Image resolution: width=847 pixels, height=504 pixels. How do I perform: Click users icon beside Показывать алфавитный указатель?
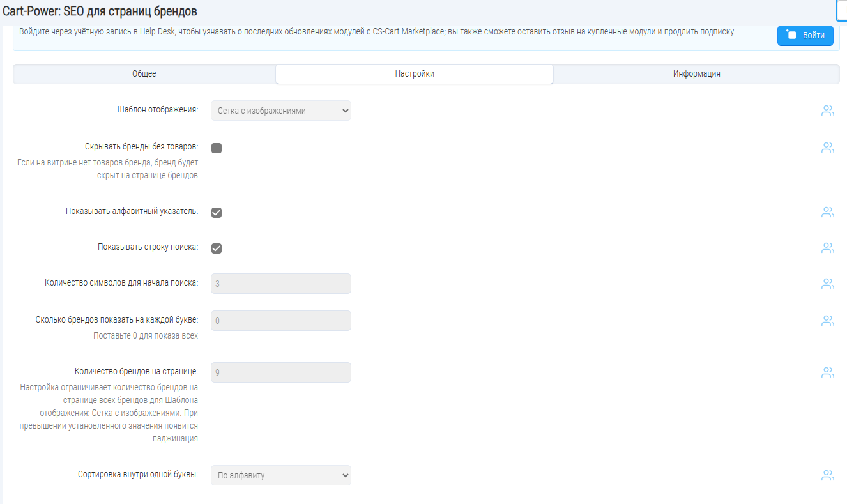828,211
